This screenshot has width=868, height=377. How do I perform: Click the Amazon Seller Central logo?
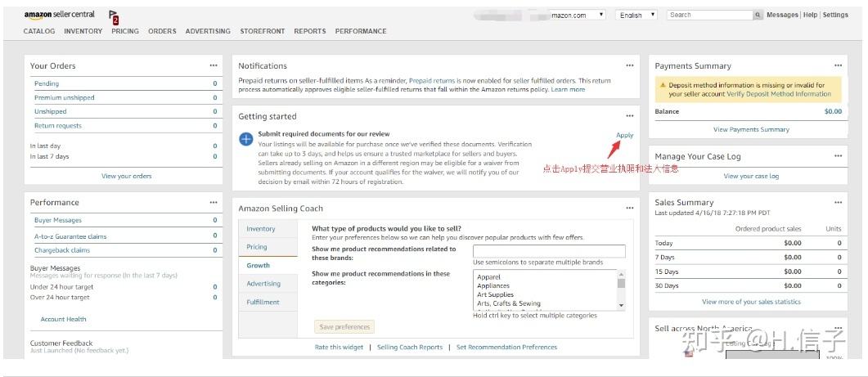click(59, 15)
